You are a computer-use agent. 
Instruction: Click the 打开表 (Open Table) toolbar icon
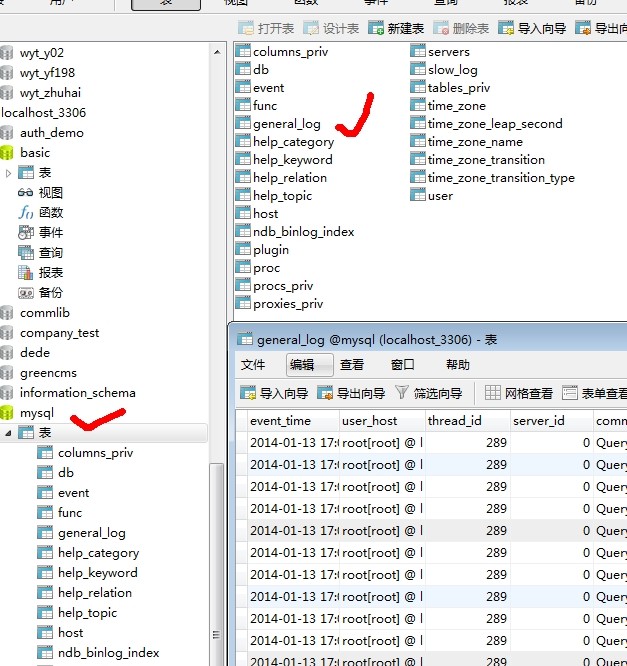click(x=245, y=29)
